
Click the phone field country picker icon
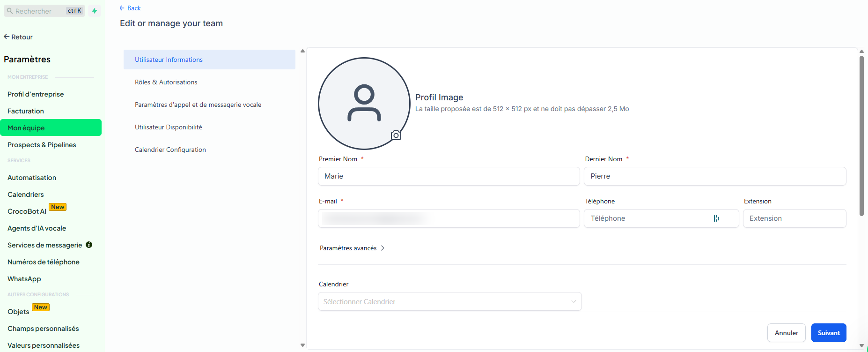click(x=716, y=218)
